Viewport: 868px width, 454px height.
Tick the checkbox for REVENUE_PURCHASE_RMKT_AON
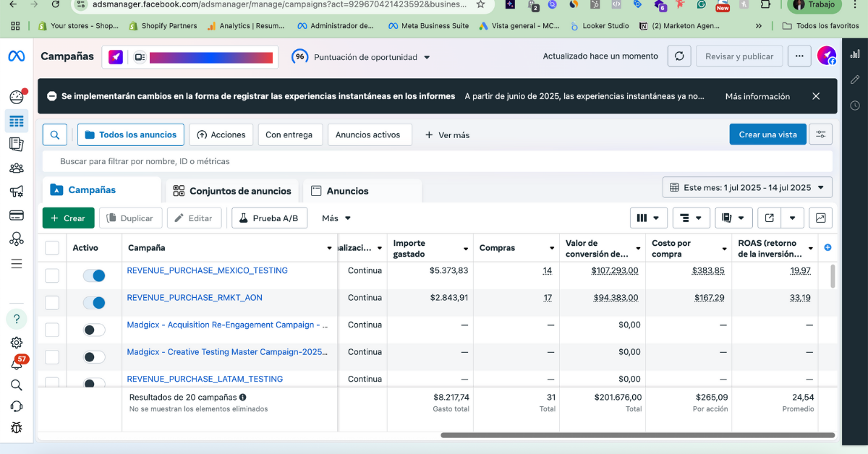(x=52, y=302)
